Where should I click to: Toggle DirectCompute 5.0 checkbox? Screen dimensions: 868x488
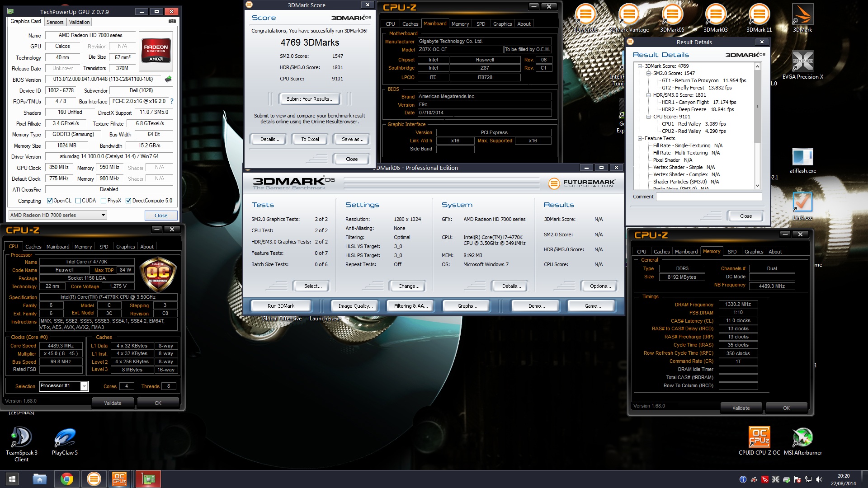(x=128, y=201)
